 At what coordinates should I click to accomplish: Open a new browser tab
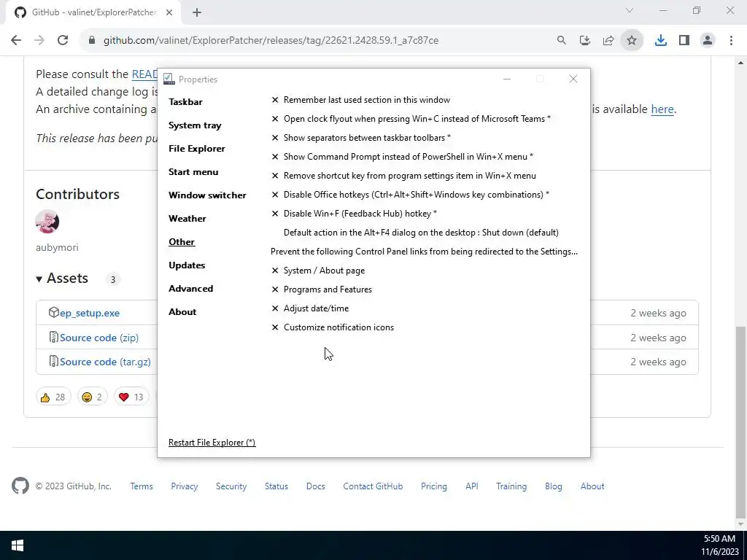point(197,13)
